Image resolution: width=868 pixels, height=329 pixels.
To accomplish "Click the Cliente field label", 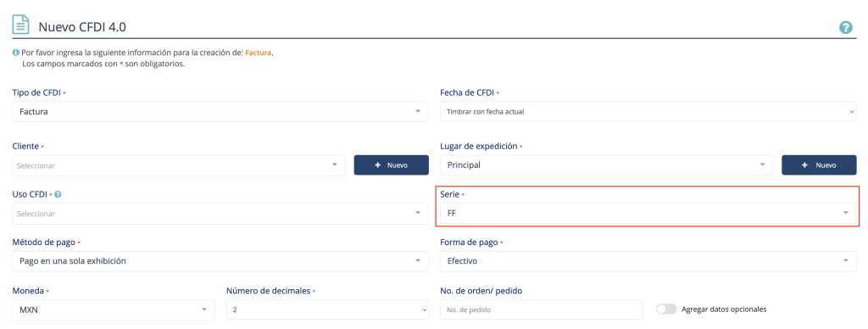I will pos(25,146).
